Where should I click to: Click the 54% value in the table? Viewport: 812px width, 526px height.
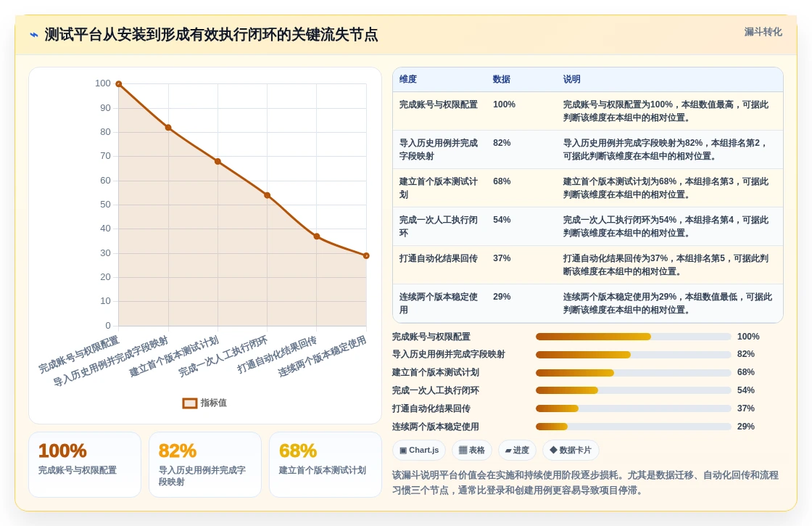(502, 220)
